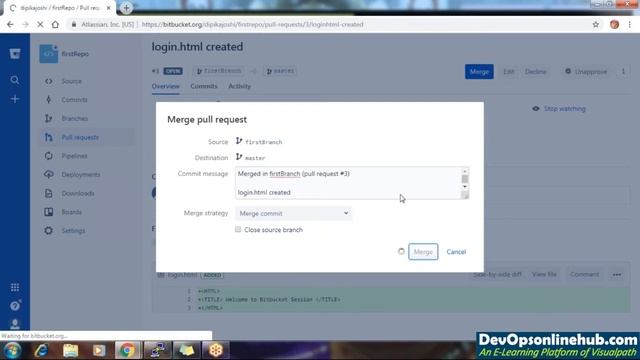Image resolution: width=640 pixels, height=360 pixels.
Task: Click Decline pull request button
Action: [x=536, y=71]
